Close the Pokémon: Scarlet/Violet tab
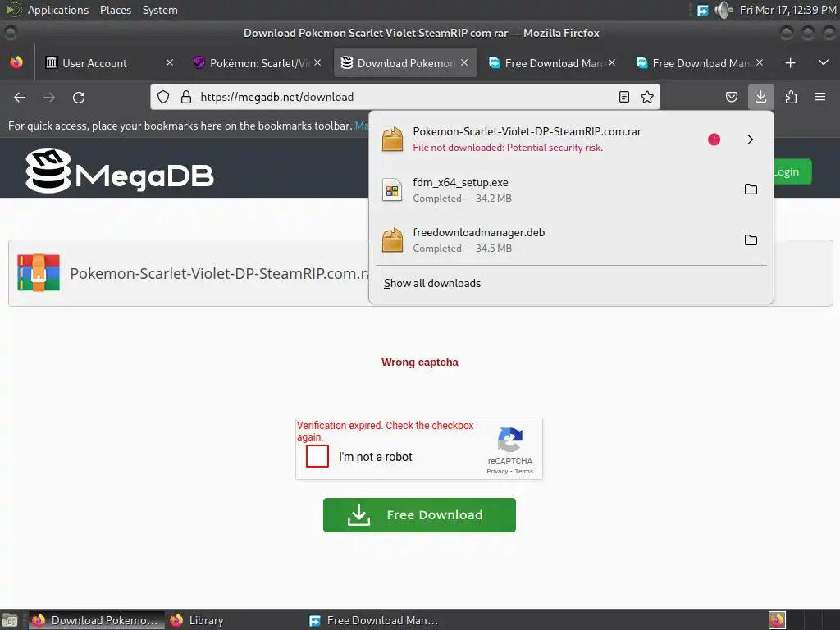 pos(317,62)
